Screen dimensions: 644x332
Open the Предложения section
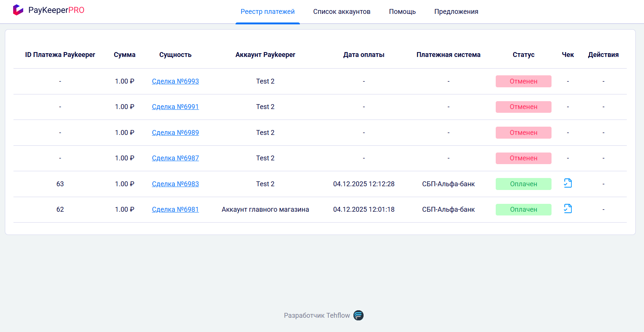456,12
